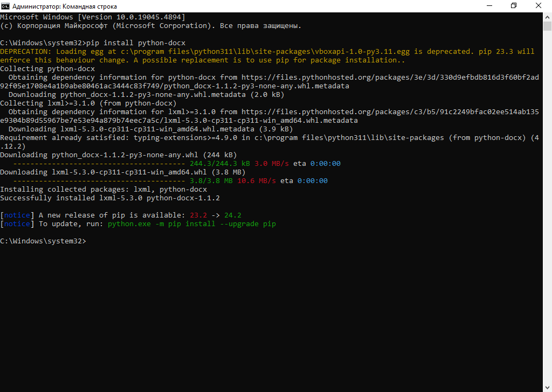Click the first blue 'notice' label
The height and width of the screenshot is (392, 552).
(17, 215)
